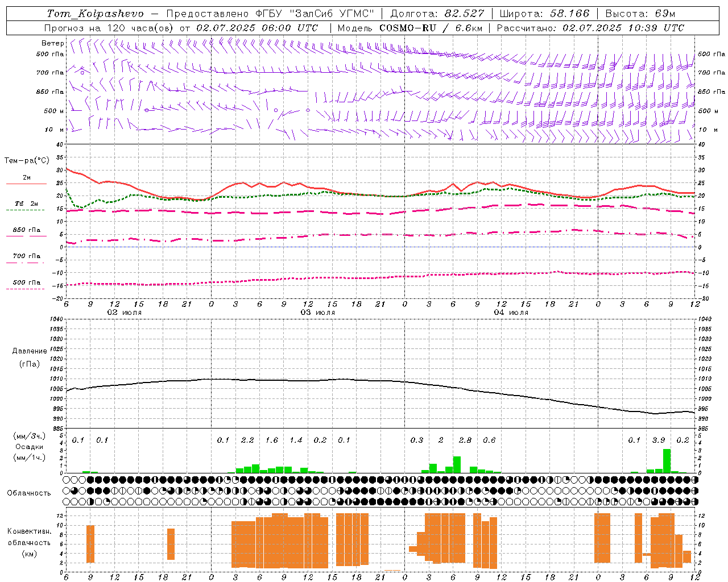
Task: Select the '2.2' three-hour precipitation value
Action: (x=247, y=440)
